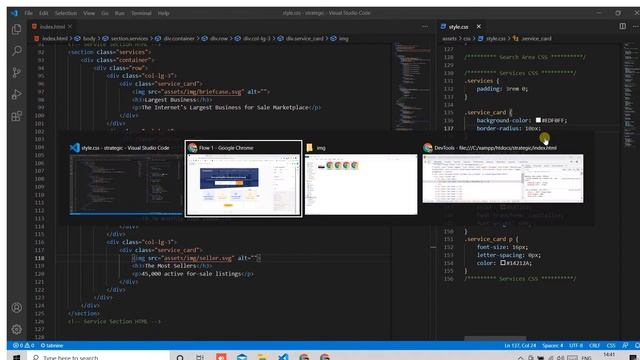Click the Visual Studio Code taskbar icon
Viewport: 640px width, 360px height.
click(x=283, y=357)
